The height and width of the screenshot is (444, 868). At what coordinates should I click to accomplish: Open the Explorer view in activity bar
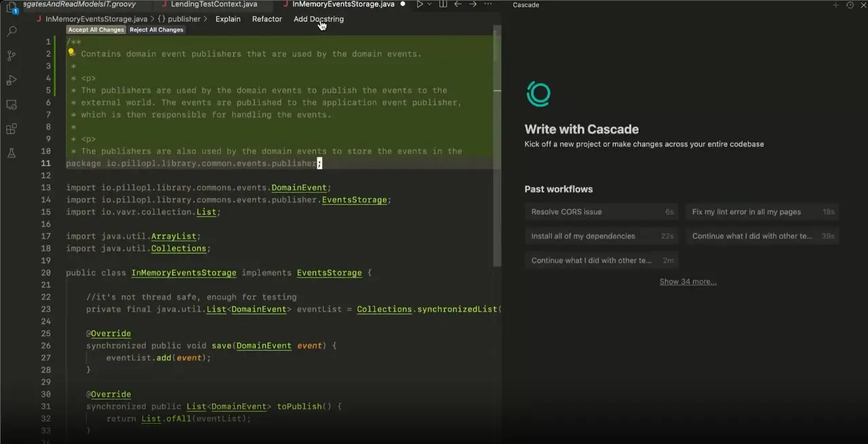point(11,7)
